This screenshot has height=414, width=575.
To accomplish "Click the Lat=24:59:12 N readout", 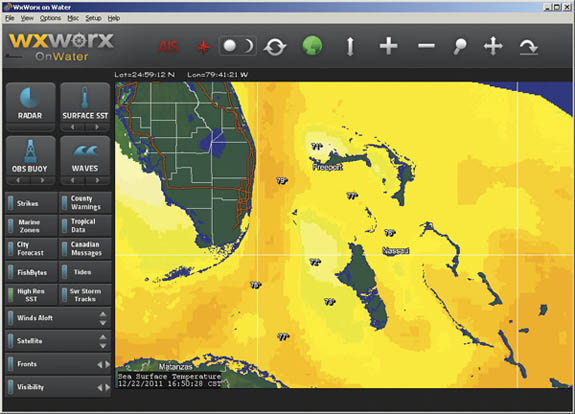I will point(145,74).
